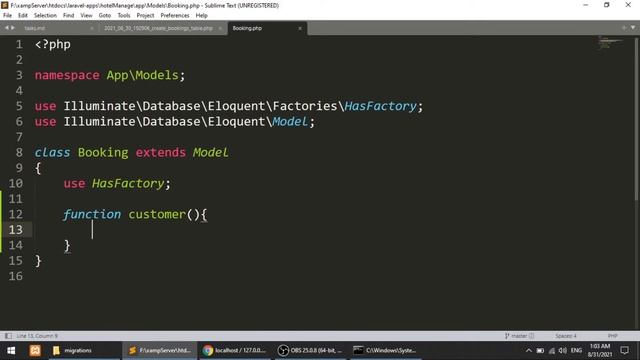
Task: Click the volume speaker tray icon
Action: pyautogui.click(x=562, y=350)
